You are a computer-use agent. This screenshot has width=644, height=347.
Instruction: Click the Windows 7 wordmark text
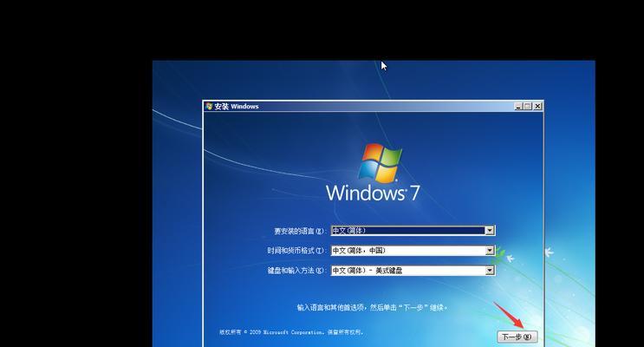[x=373, y=193]
